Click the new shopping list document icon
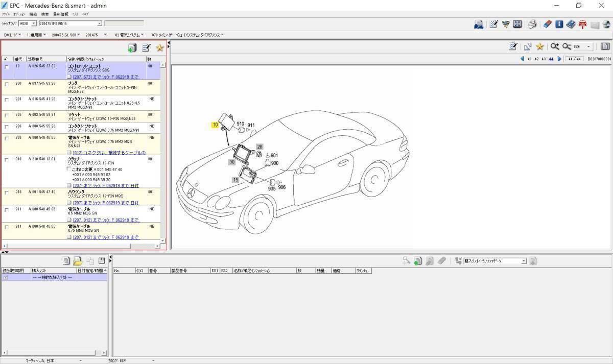613x364 pixels. click(x=66, y=261)
